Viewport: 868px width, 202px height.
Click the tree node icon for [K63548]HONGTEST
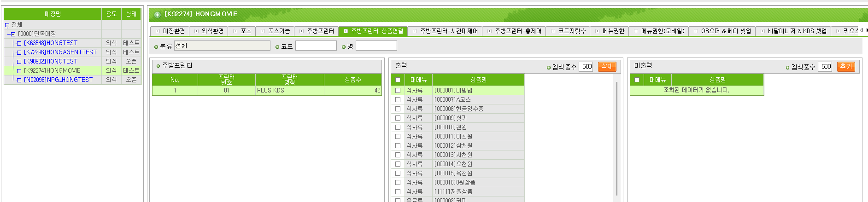tap(19, 43)
